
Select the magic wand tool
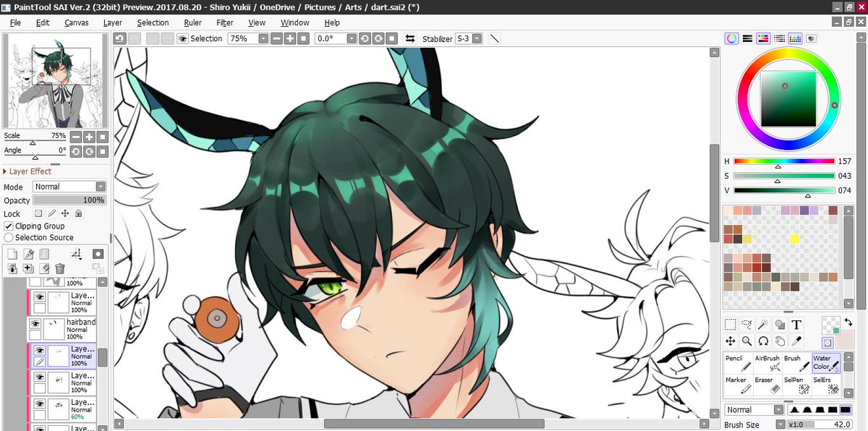764,325
